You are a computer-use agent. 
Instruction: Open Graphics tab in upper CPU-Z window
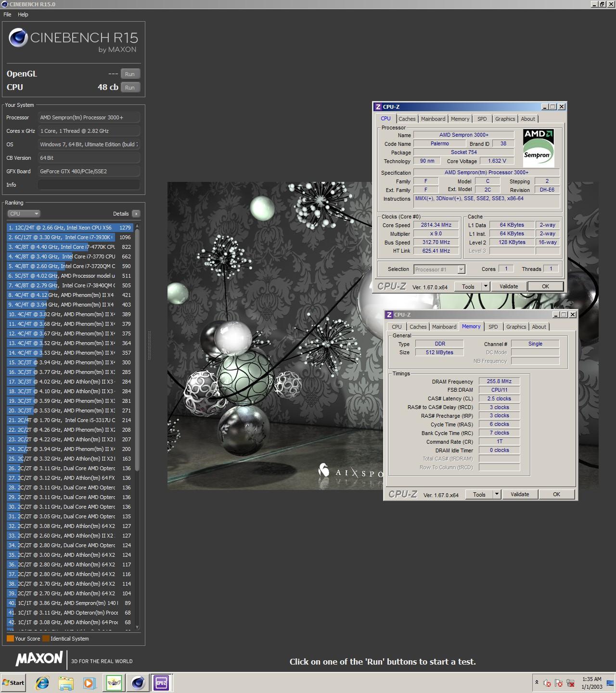tap(505, 119)
